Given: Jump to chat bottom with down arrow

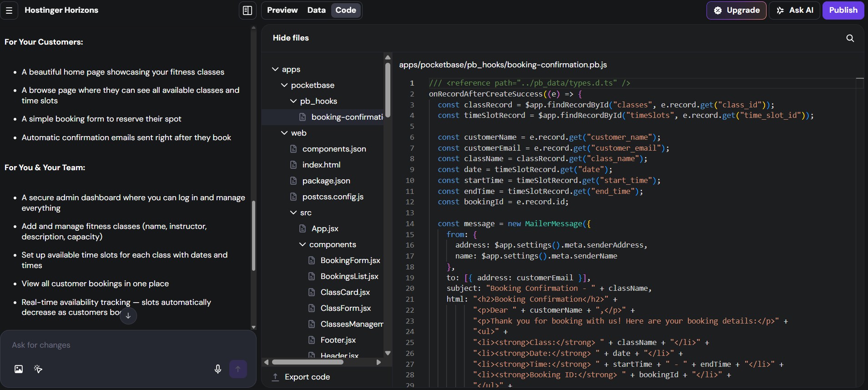Looking at the screenshot, I should pyautogui.click(x=128, y=315).
